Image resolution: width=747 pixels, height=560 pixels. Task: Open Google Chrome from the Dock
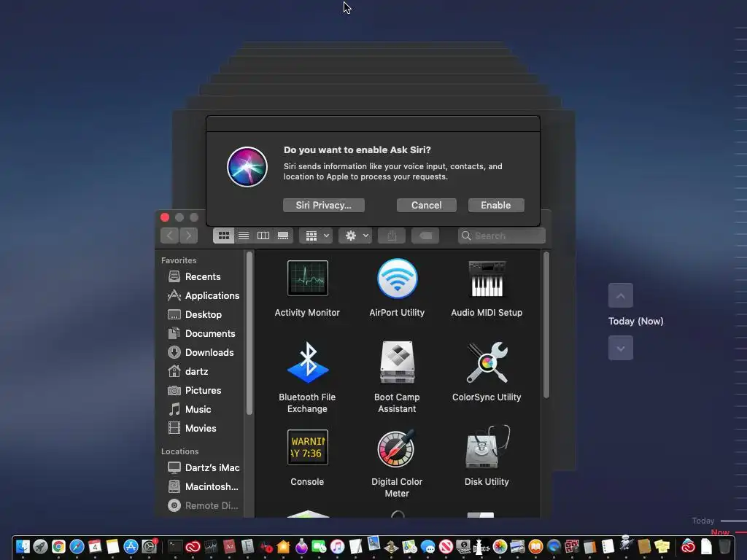click(58, 546)
